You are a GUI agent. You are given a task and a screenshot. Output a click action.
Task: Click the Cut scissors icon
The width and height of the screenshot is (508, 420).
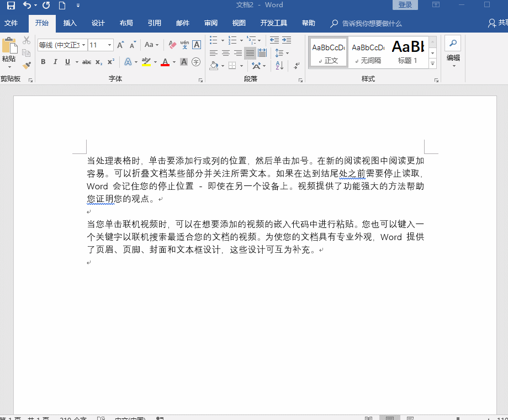pos(27,40)
